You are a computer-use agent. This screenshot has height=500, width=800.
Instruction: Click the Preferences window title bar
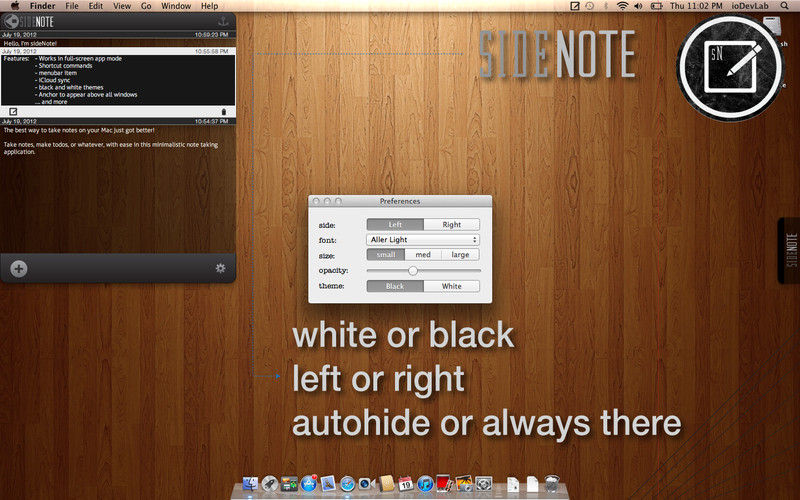point(400,201)
